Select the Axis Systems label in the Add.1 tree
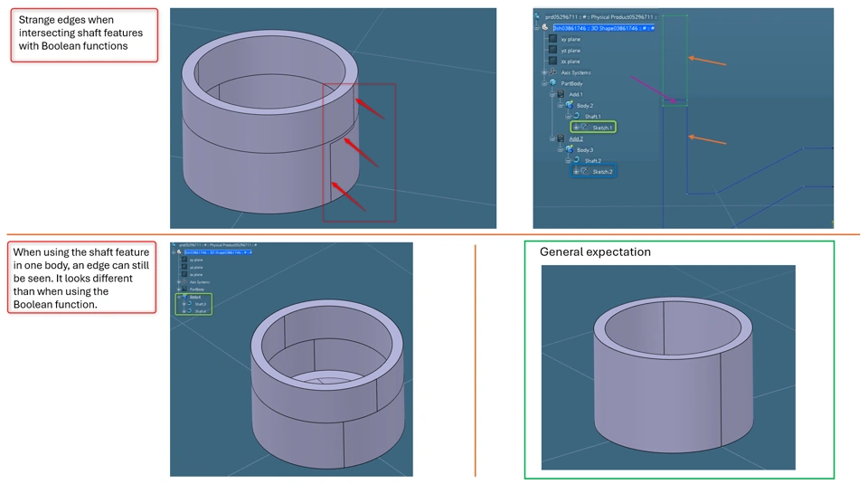Viewport: 868px width, 484px height. click(x=576, y=72)
